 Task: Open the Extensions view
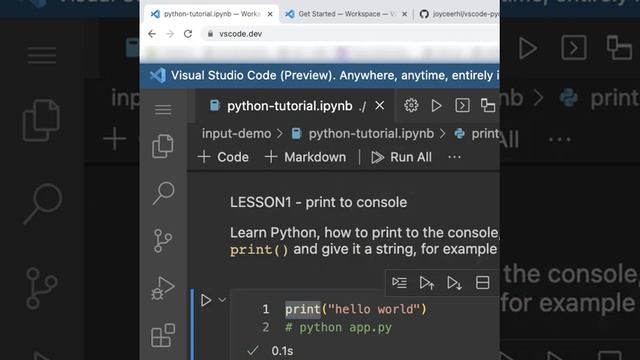(x=163, y=335)
